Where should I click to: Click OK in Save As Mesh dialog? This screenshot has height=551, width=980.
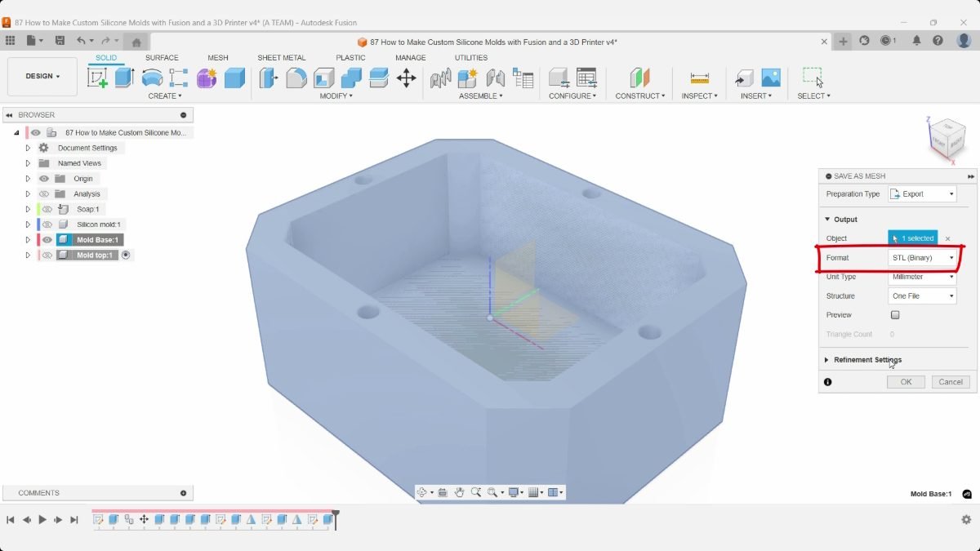point(906,382)
